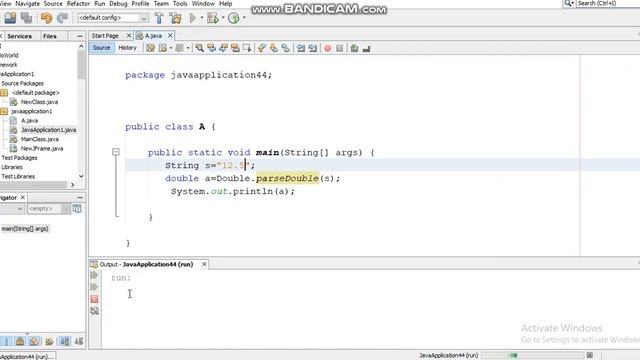Cancel running task in status bar
The width and height of the screenshot is (640, 360).
pyautogui.click(x=590, y=355)
